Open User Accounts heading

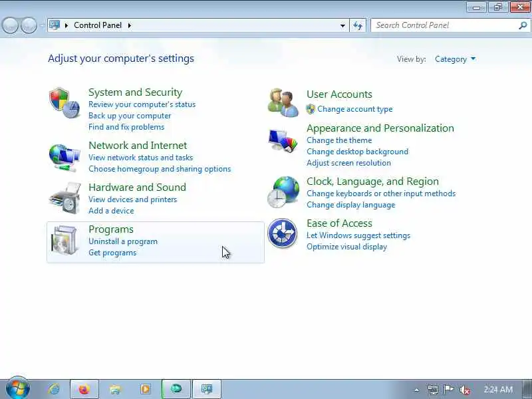click(339, 94)
